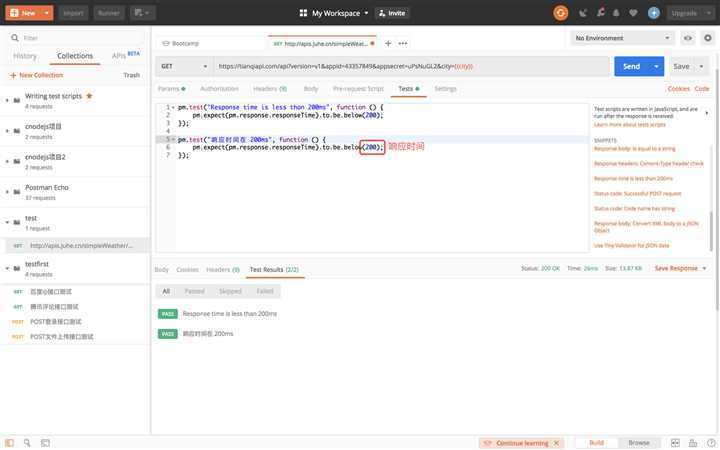The image size is (720, 450).
Task: Click the environment quick look eye icon
Action: (687, 38)
